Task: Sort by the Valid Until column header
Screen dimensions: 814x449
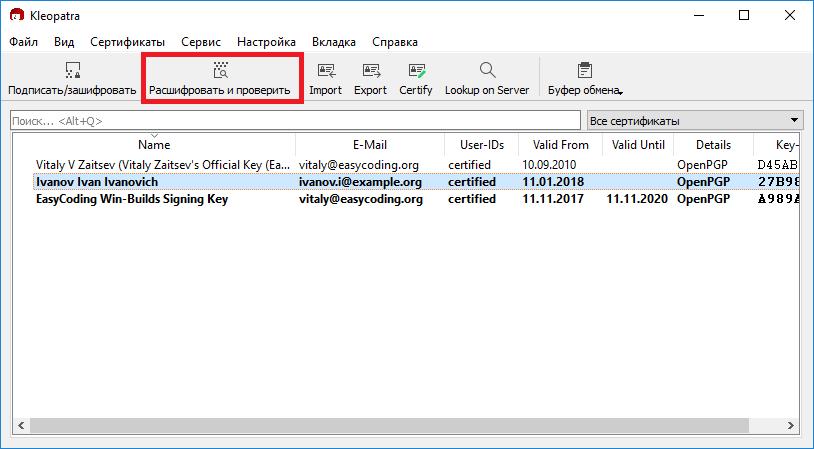Action: point(638,145)
